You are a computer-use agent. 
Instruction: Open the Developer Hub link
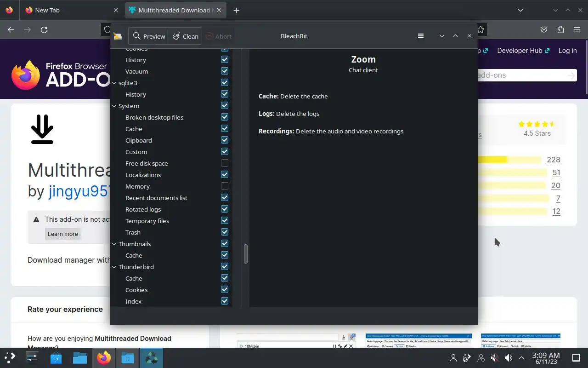pos(523,51)
